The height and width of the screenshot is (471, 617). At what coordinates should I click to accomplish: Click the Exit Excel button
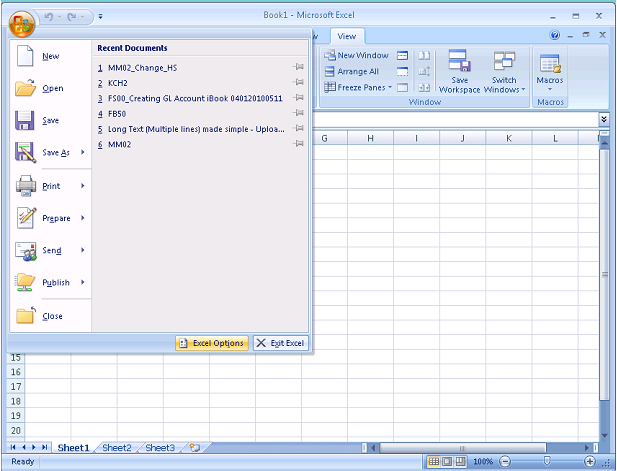(281, 343)
